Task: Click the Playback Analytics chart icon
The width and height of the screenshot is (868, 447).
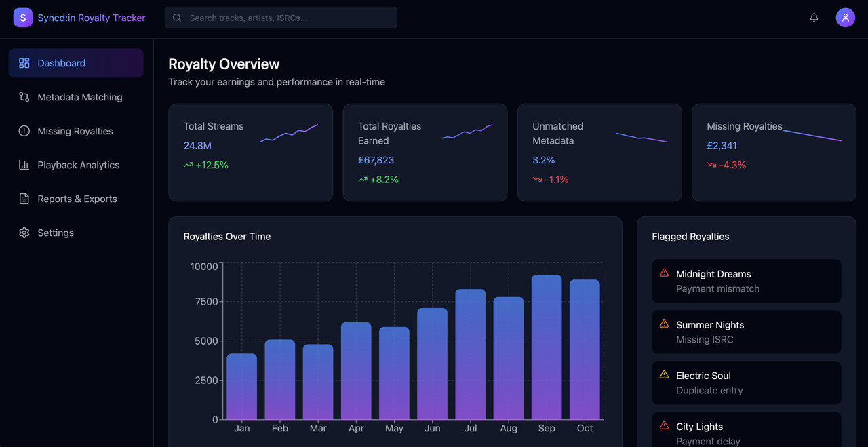Action: [x=24, y=165]
